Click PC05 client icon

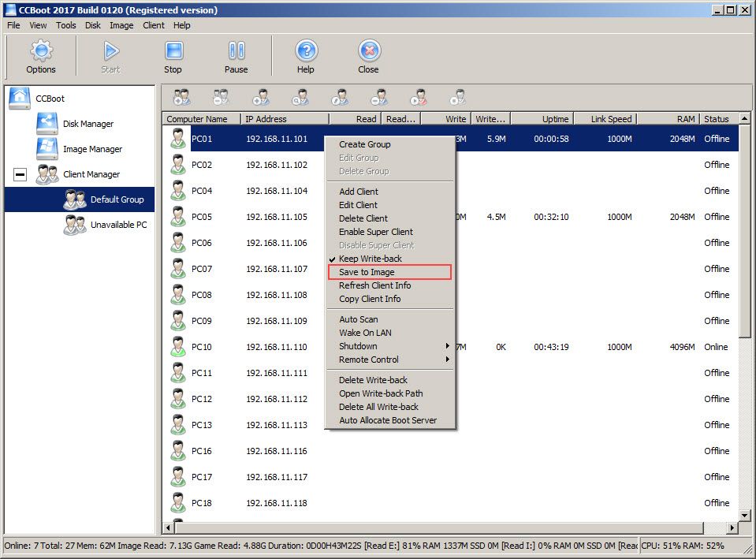click(178, 217)
